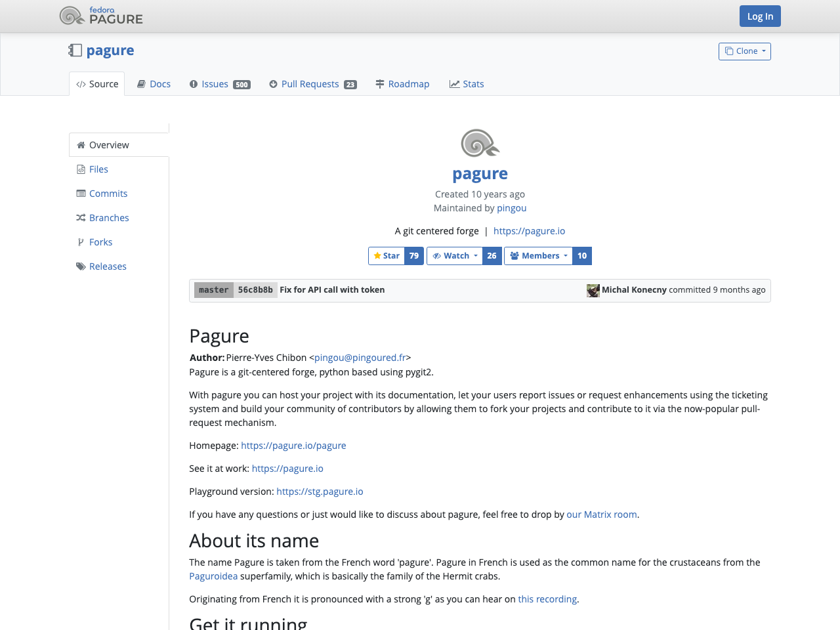Open the Releases section via its tag icon
This screenshot has height=630, width=840.
(80, 266)
